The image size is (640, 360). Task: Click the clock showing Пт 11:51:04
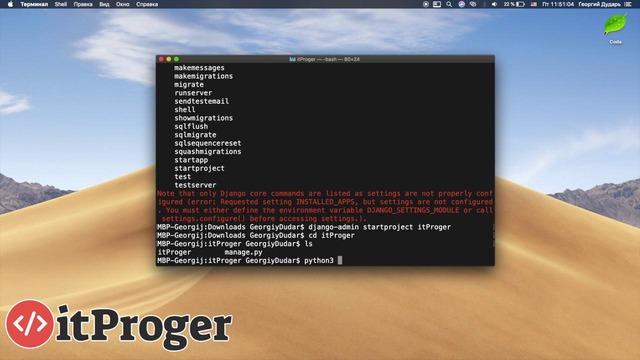[x=558, y=4]
